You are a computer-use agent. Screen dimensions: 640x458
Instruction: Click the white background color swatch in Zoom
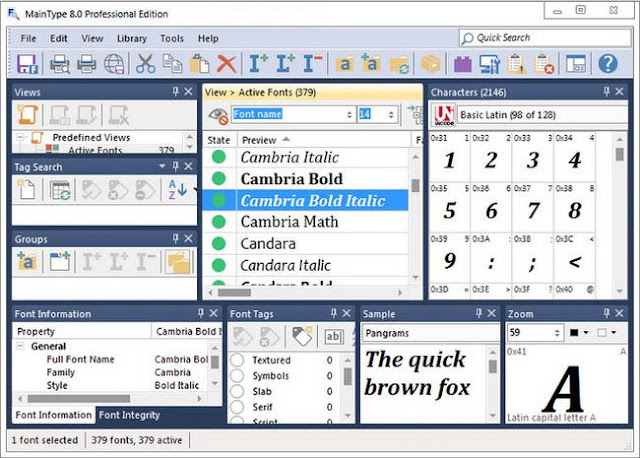(602, 333)
